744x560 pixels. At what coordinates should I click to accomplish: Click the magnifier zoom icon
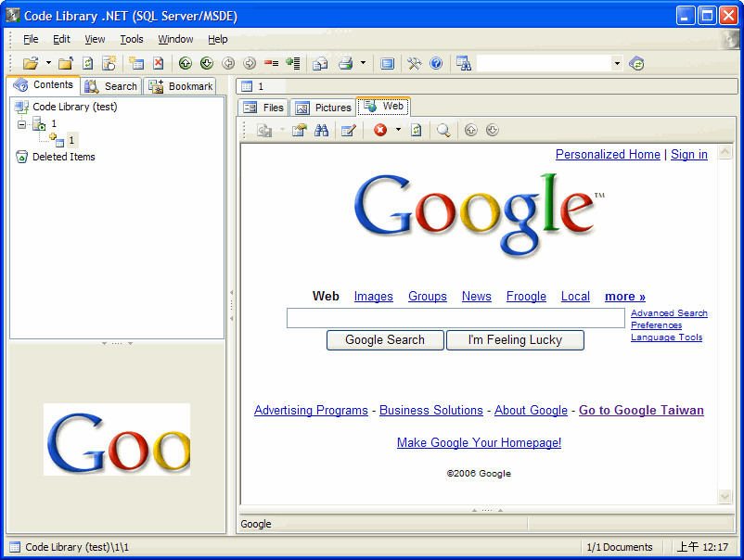click(443, 130)
